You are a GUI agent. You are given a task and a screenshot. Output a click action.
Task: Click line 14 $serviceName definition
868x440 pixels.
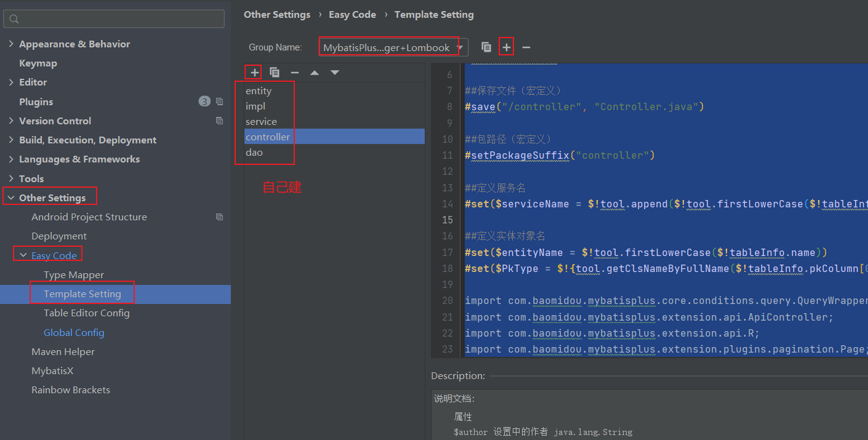coord(666,204)
